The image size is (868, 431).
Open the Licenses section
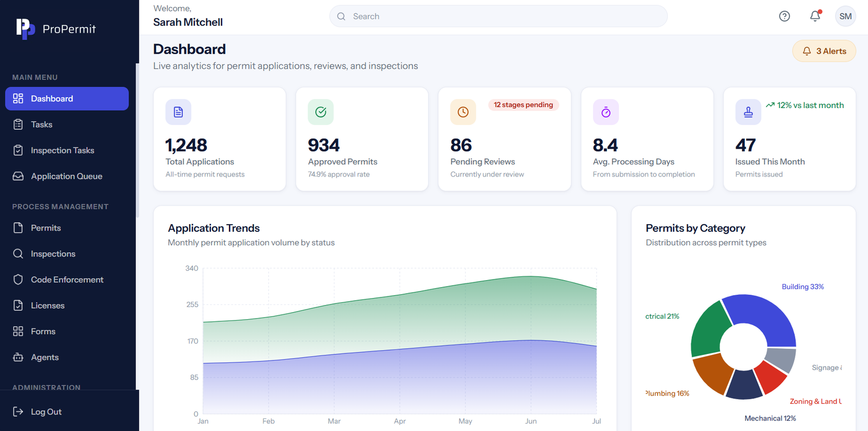[67, 306]
